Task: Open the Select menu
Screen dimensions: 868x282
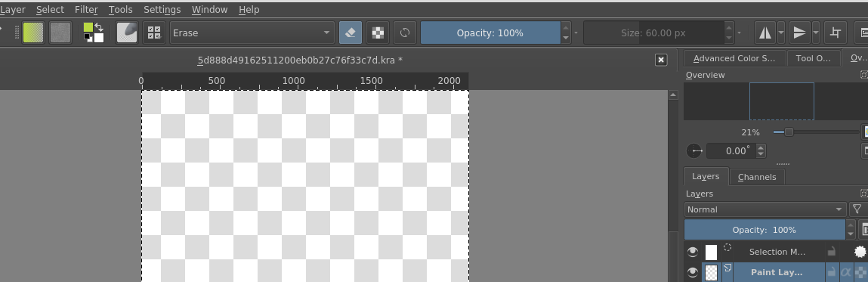Action: (x=50, y=9)
